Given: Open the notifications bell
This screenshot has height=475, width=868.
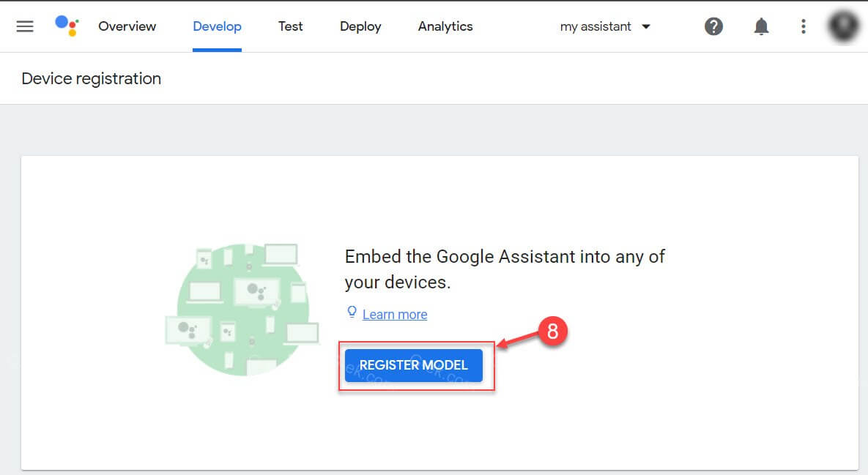Looking at the screenshot, I should point(761,26).
